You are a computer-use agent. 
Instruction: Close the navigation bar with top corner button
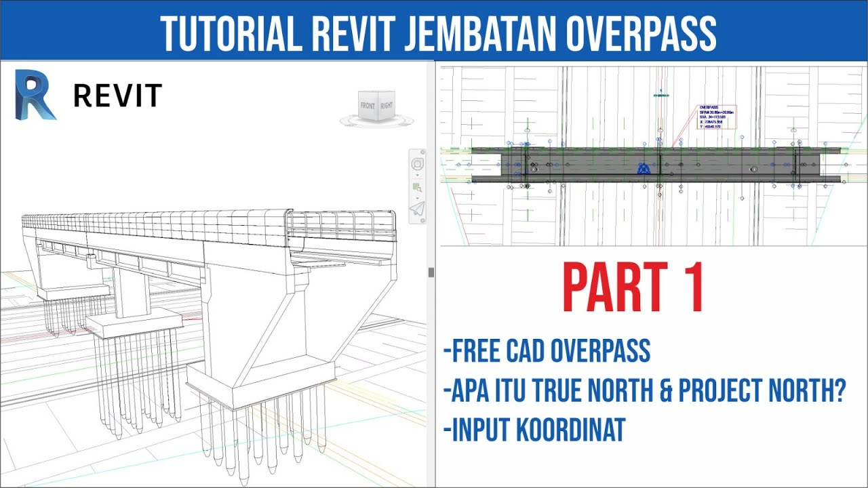[x=423, y=152]
